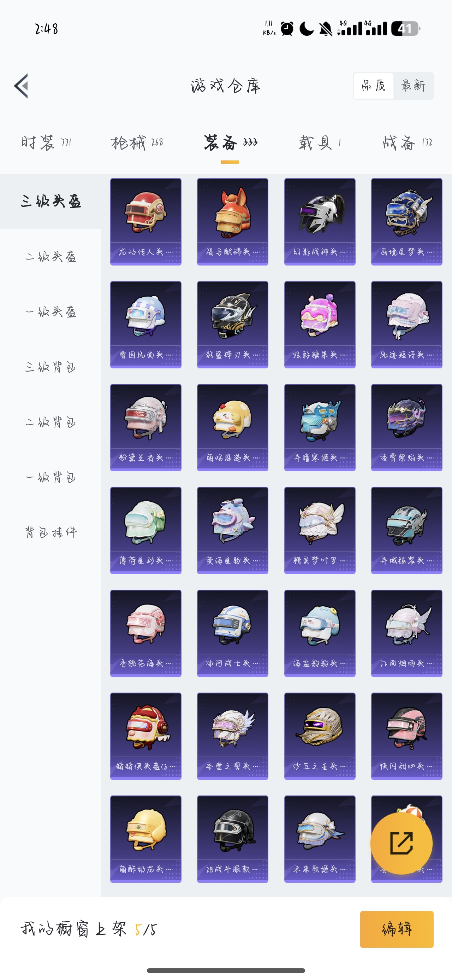Open the 幻影战神 black-white helmet
Image resolution: width=452 pixels, height=980 pixels.
[320, 222]
